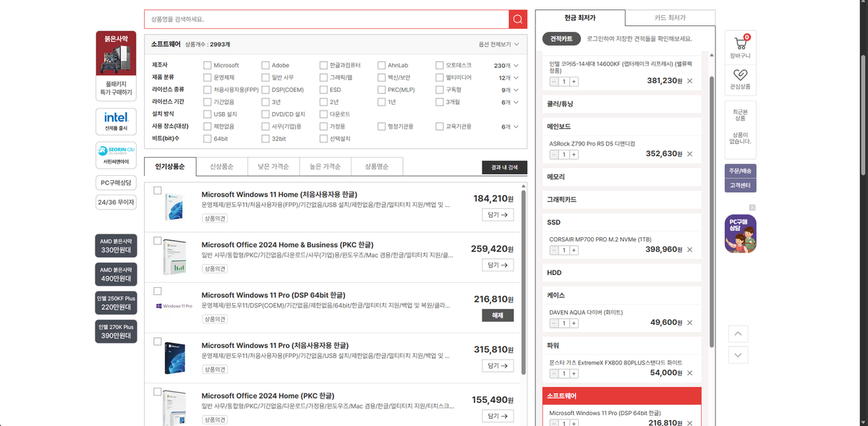
Task: Add Windows 11 Home with 담기 button
Action: coord(498,215)
